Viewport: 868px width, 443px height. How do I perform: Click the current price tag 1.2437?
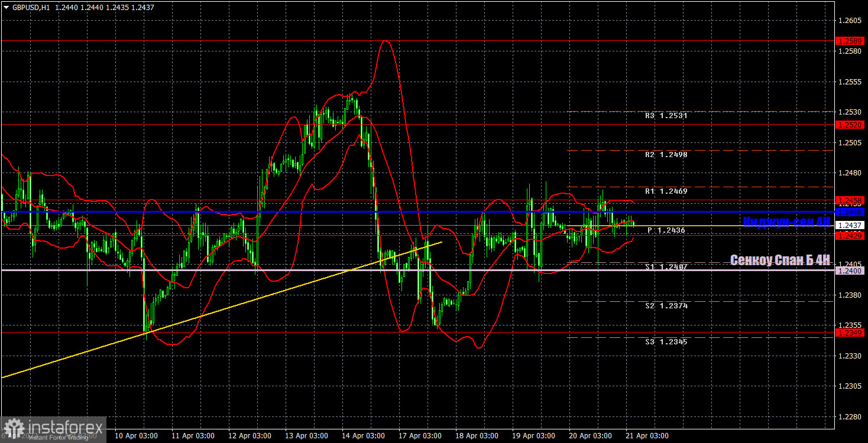click(x=850, y=225)
